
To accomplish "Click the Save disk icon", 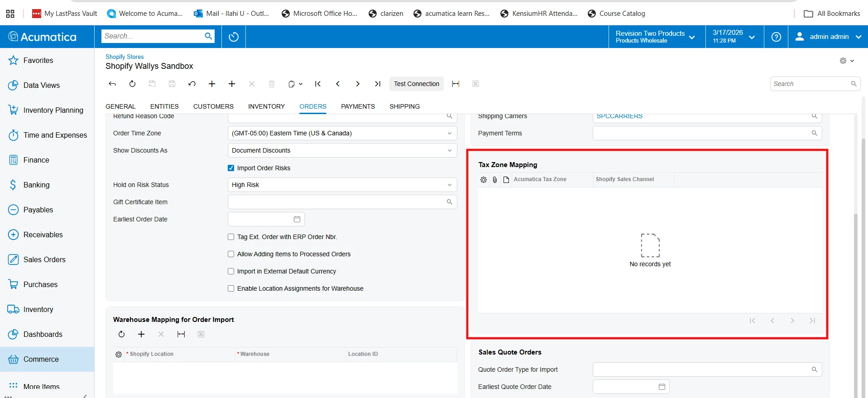I will coord(172,84).
